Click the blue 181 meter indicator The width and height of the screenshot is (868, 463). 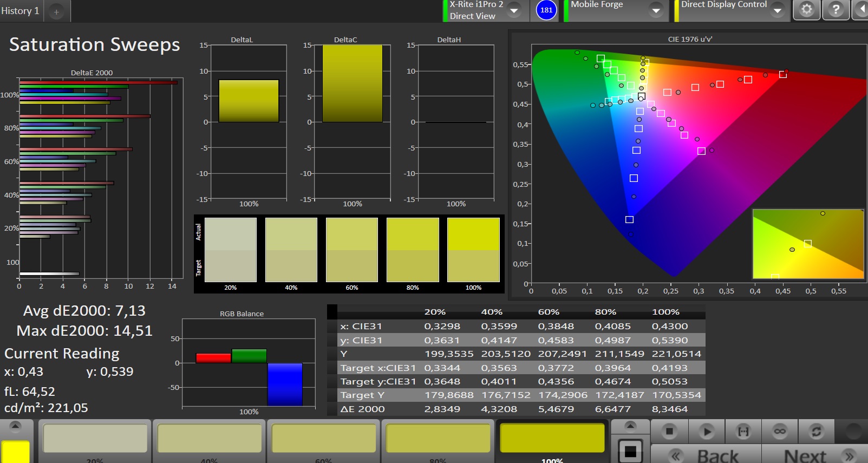click(x=546, y=10)
